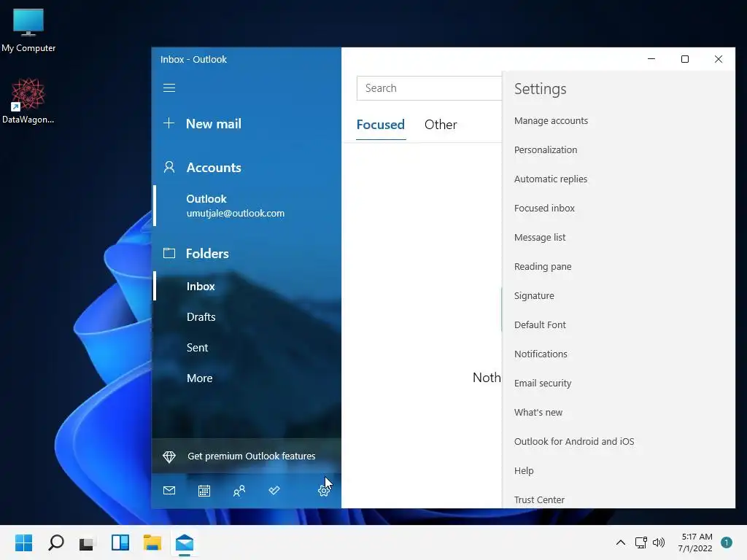Click the Accounts heading

[x=214, y=168]
